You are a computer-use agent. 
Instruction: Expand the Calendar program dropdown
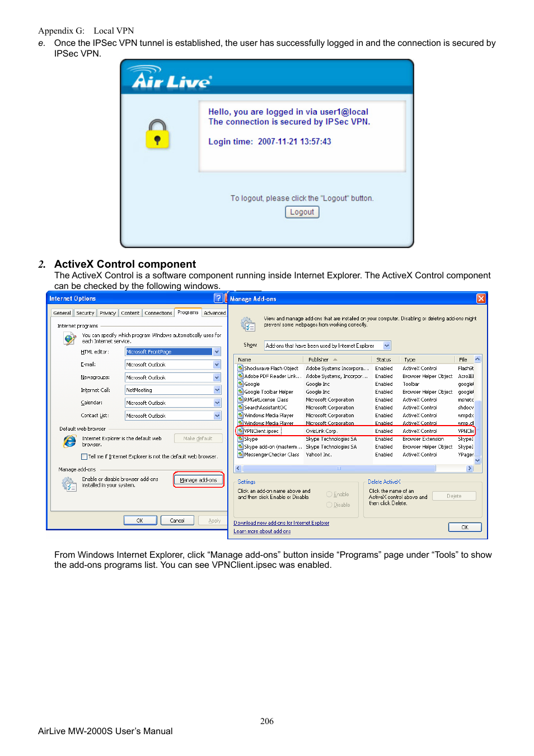(x=217, y=403)
